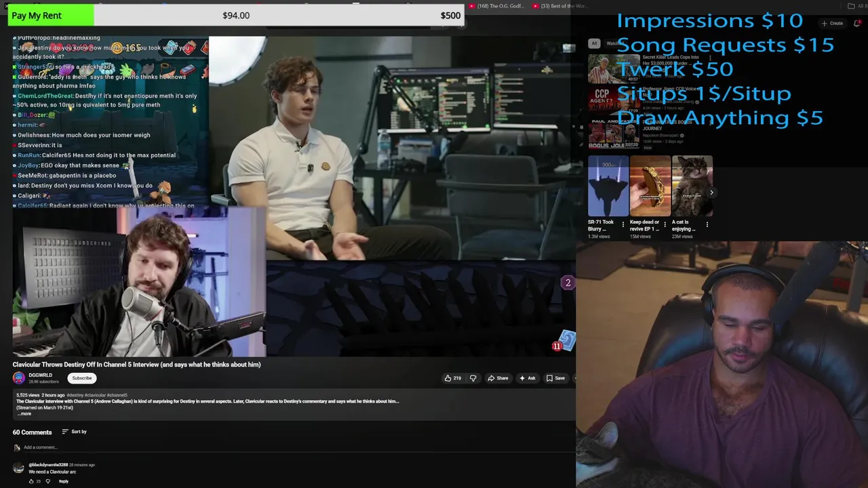The image size is (868, 488).
Task: Open commenter @blackdynamite3288's profile
Action: tap(48, 465)
